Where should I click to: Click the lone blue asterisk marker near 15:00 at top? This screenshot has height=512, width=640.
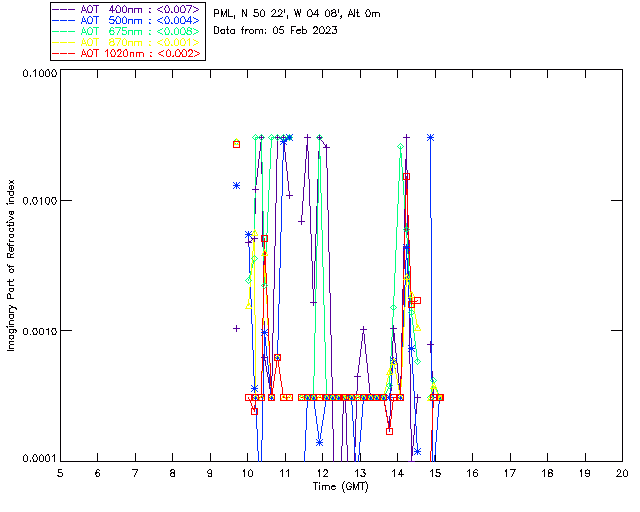(x=430, y=138)
